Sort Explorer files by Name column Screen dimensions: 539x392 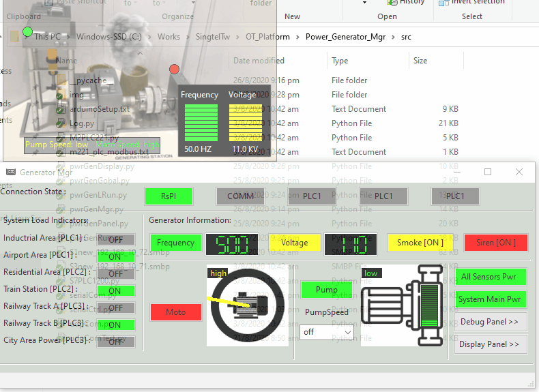(66, 61)
